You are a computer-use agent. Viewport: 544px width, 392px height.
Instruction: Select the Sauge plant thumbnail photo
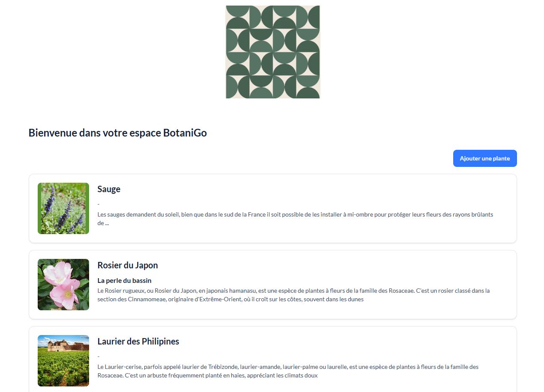[x=63, y=208]
